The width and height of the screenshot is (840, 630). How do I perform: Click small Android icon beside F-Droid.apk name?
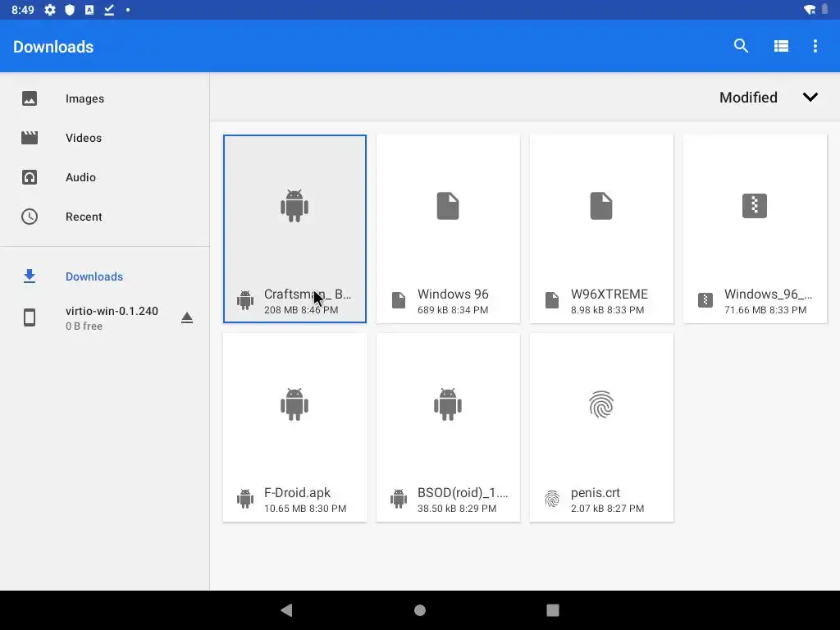[x=245, y=499]
